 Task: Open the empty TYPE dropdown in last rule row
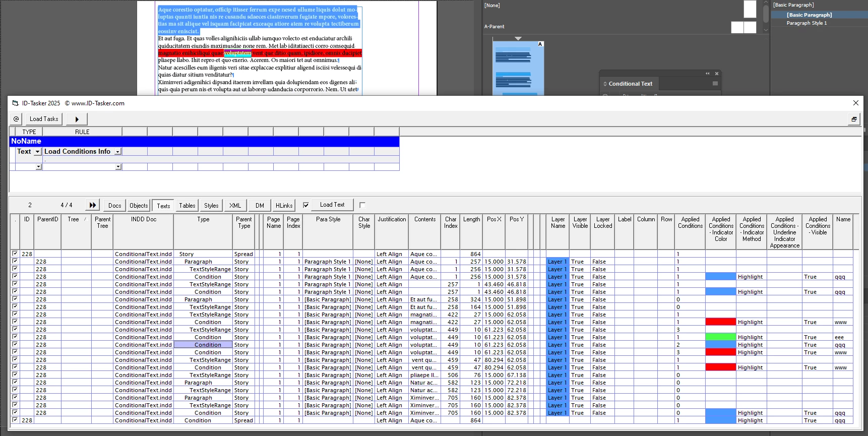(x=38, y=167)
